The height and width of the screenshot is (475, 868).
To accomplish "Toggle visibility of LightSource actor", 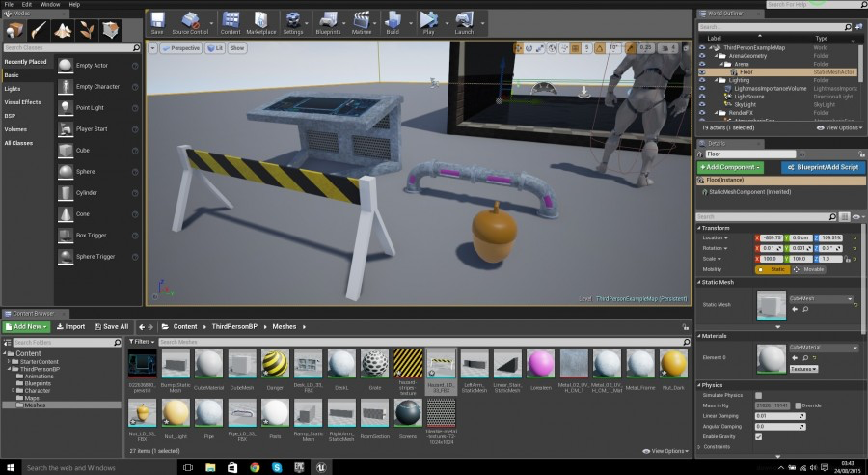I will (x=702, y=97).
